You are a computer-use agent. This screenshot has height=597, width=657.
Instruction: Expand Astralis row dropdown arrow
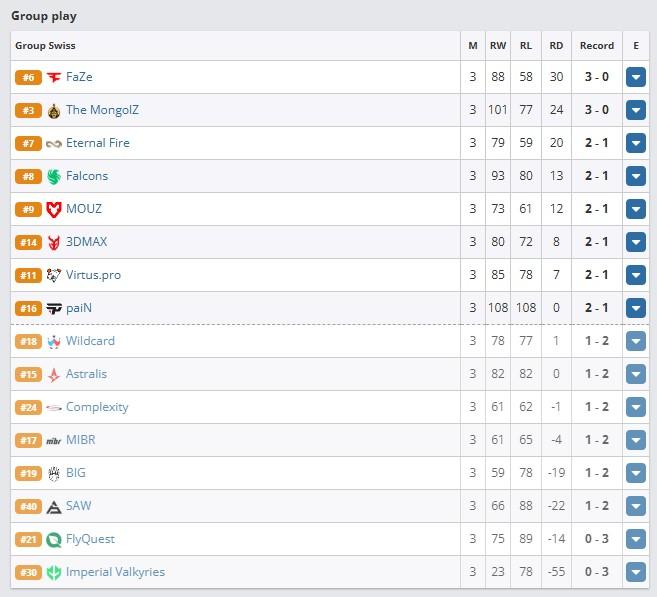click(636, 374)
